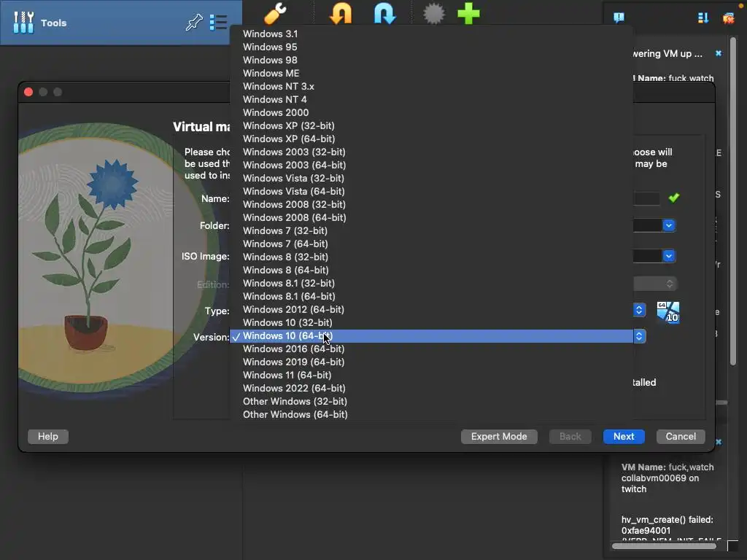Pick Windows XP (32-bit)
747x560 pixels.
pyautogui.click(x=431, y=125)
